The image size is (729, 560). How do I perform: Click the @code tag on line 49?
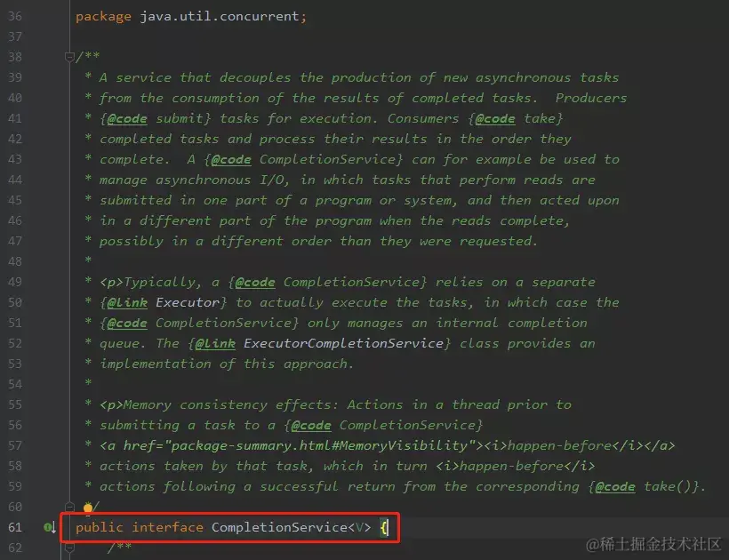click(255, 283)
